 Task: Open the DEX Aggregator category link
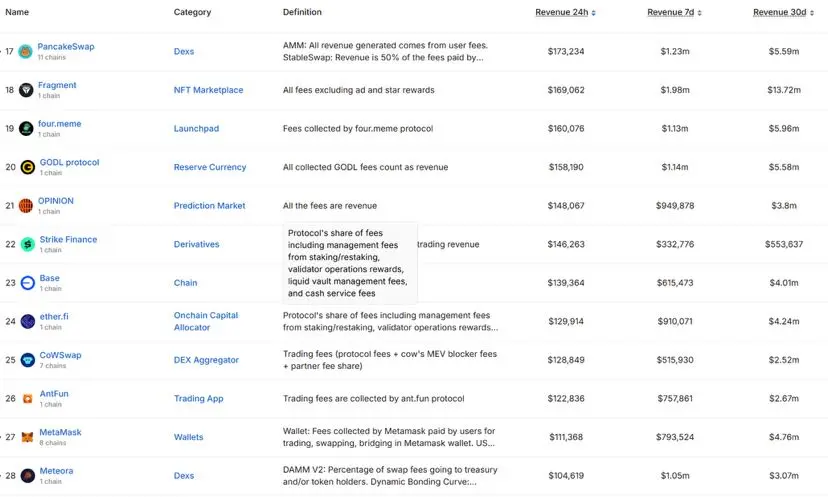click(206, 360)
